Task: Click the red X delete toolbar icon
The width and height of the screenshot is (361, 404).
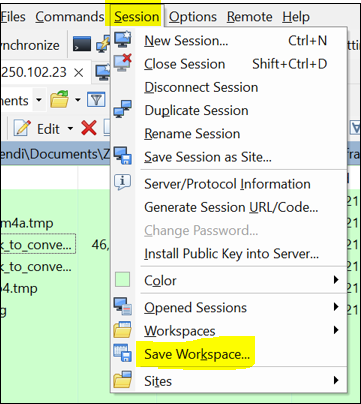Action: (89, 128)
